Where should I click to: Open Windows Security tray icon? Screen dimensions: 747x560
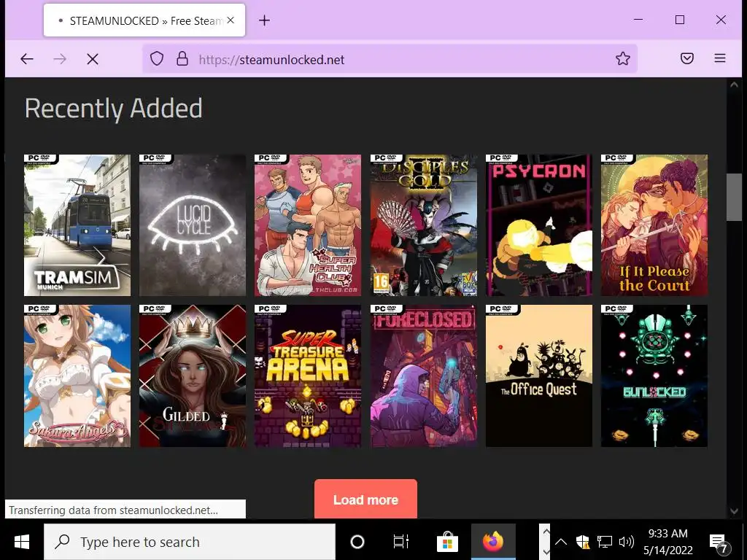point(583,542)
